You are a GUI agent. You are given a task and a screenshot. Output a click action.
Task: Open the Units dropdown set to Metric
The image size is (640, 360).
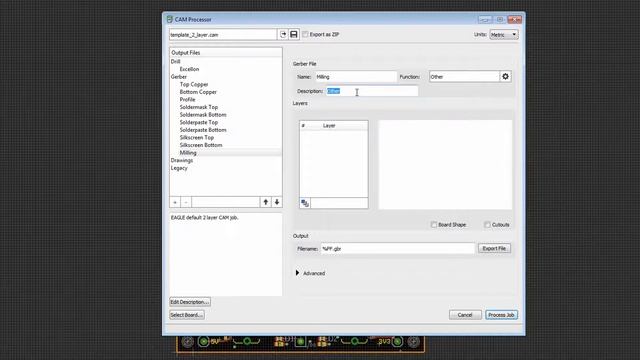pos(504,35)
